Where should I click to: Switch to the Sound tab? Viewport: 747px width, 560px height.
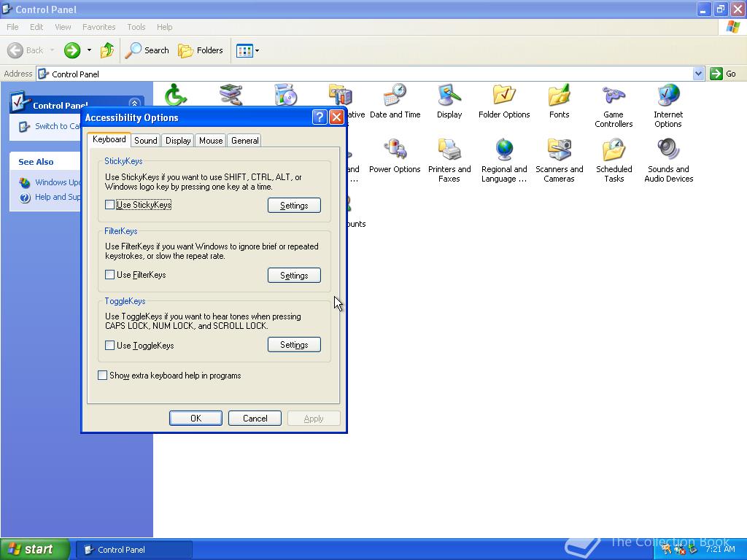(146, 141)
